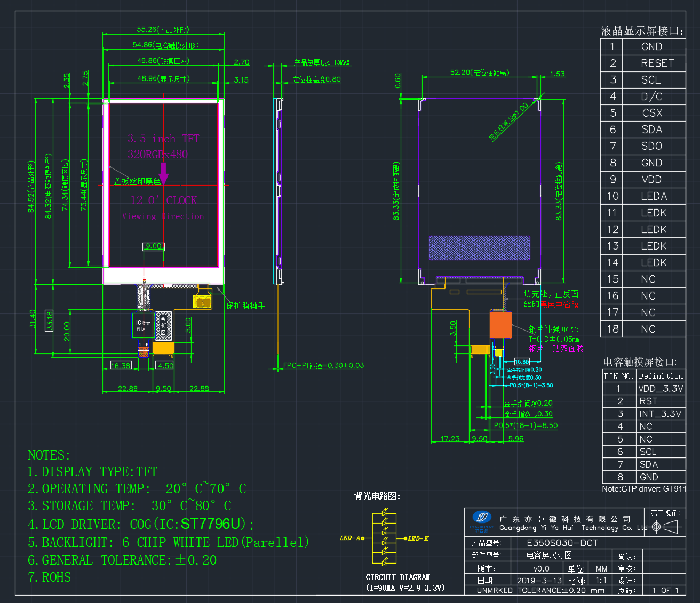700x603 pixels.
Task: Select the 2019-3-13 date cell
Action: [x=539, y=580]
